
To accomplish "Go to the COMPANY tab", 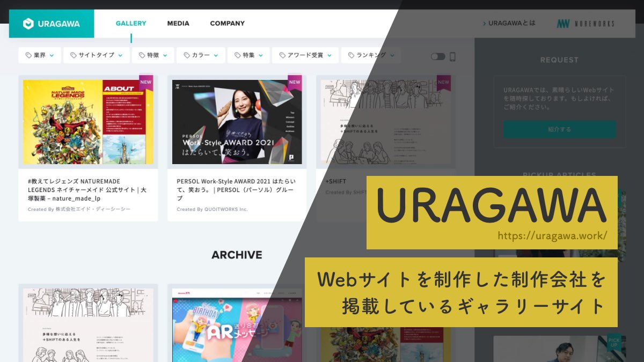I will [227, 24].
